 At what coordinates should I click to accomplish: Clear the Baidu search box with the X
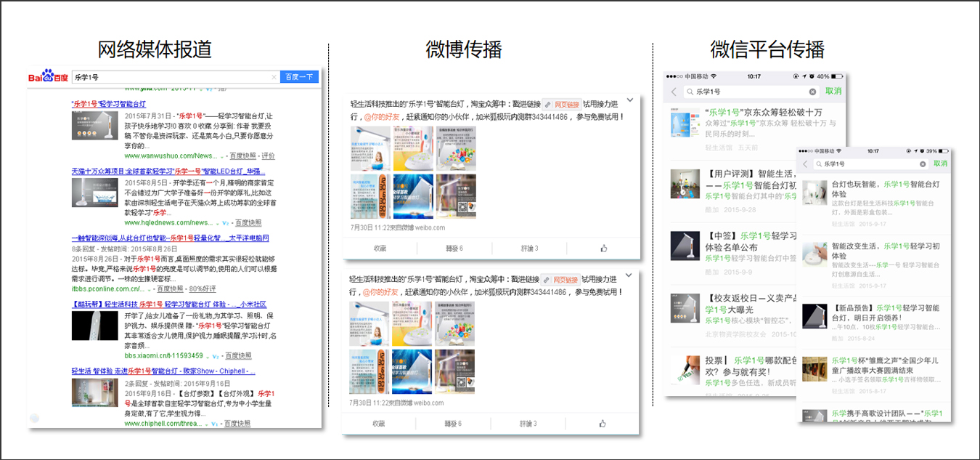(274, 77)
